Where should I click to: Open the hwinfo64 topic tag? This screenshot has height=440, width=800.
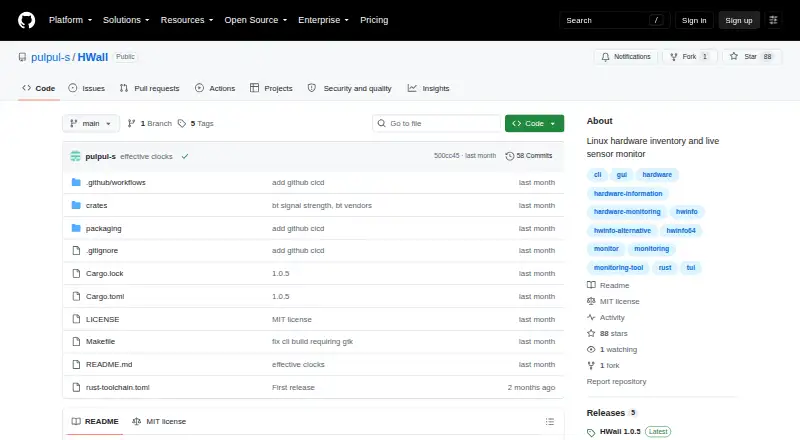tap(681, 230)
